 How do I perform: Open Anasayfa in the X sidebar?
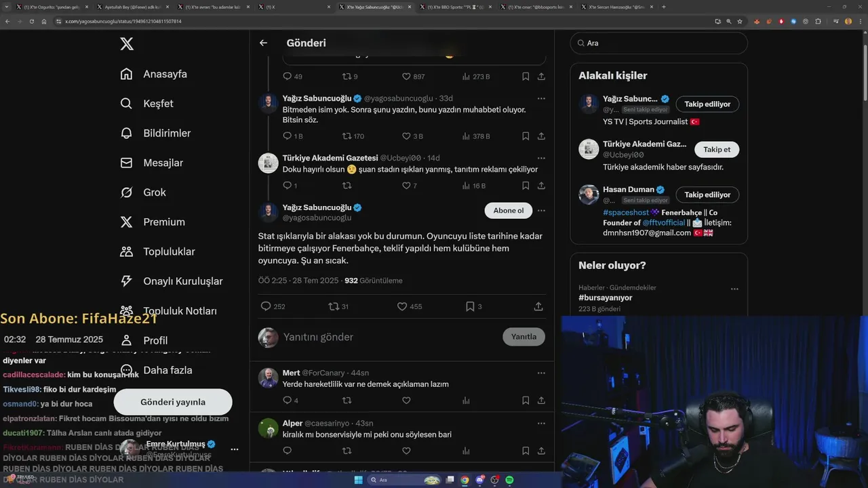153,74
